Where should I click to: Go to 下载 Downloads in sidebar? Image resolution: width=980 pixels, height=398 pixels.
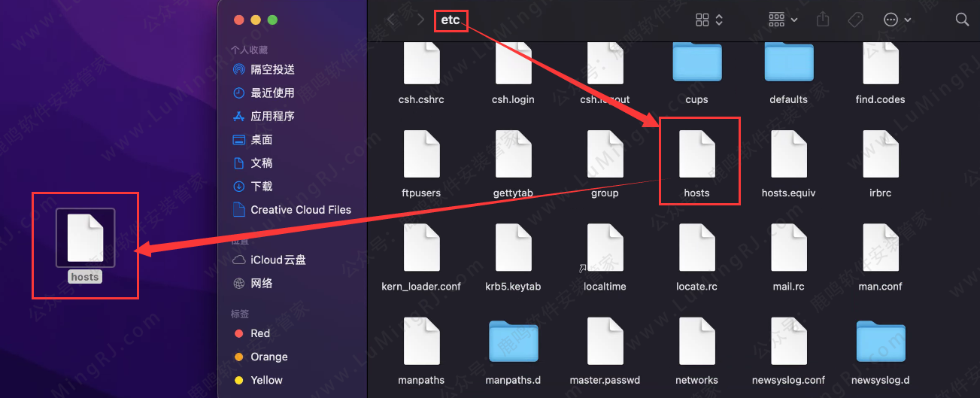(262, 186)
